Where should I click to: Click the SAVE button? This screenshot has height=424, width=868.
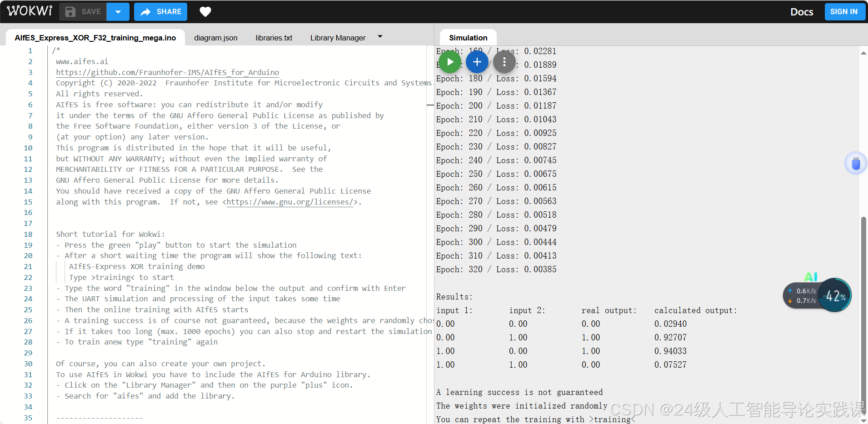click(x=83, y=12)
